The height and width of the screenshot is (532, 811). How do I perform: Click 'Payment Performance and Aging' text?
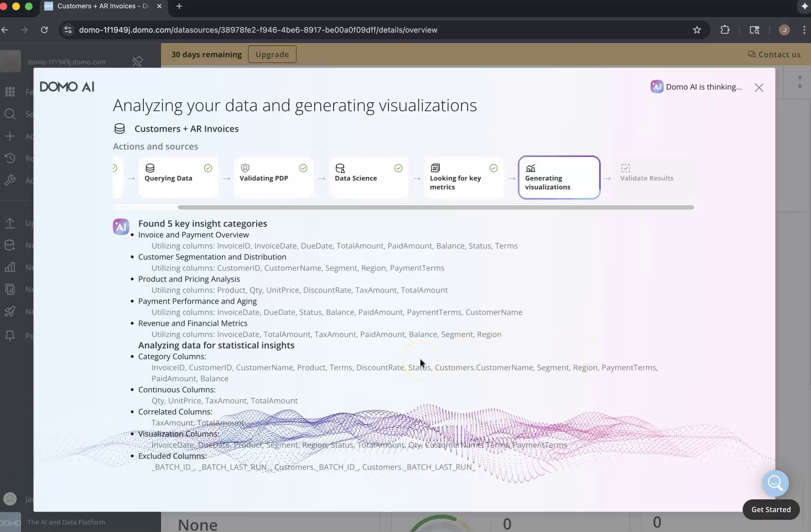tap(197, 301)
